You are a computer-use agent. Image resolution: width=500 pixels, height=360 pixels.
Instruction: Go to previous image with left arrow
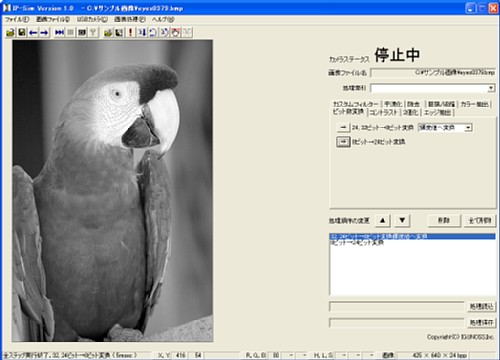(33, 32)
